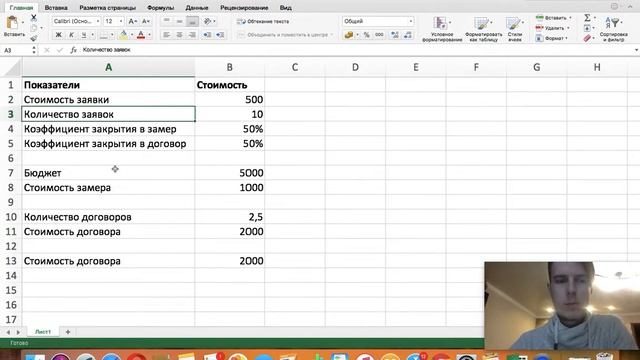
Task: Decrease decimal places icon
Action: point(408,35)
